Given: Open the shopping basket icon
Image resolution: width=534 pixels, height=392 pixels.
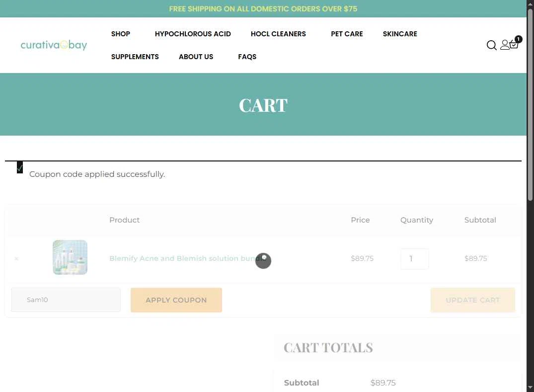Looking at the screenshot, I should [x=514, y=43].
